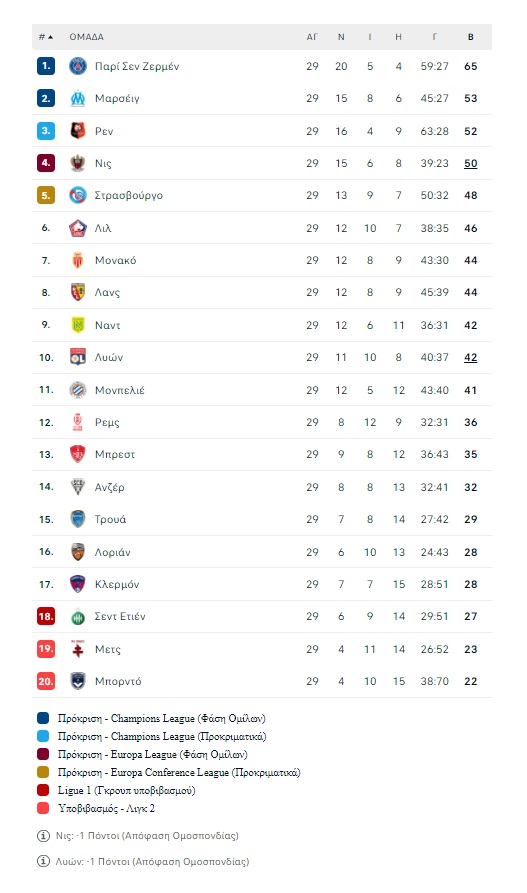This screenshot has width=527, height=893.
Task: Click info icon beside Νις points note
Action: pyautogui.click(x=43, y=835)
